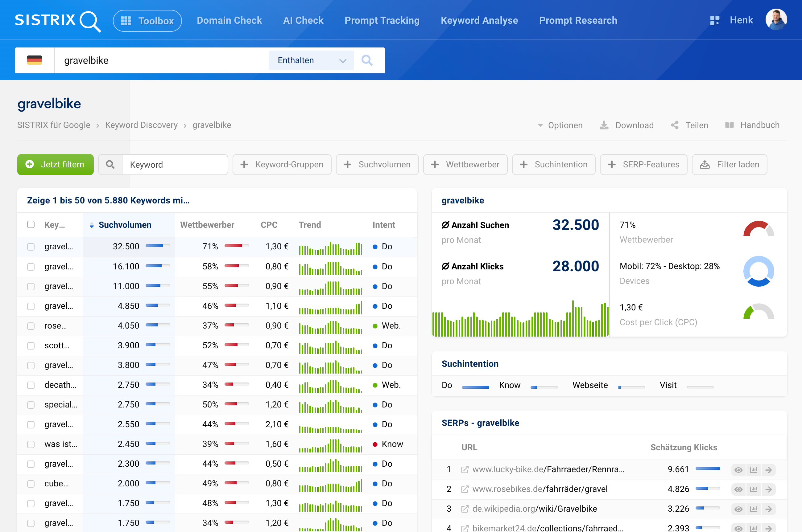Go to SISTRIX für Google breadcrumb
This screenshot has width=802, height=532.
[x=54, y=125]
